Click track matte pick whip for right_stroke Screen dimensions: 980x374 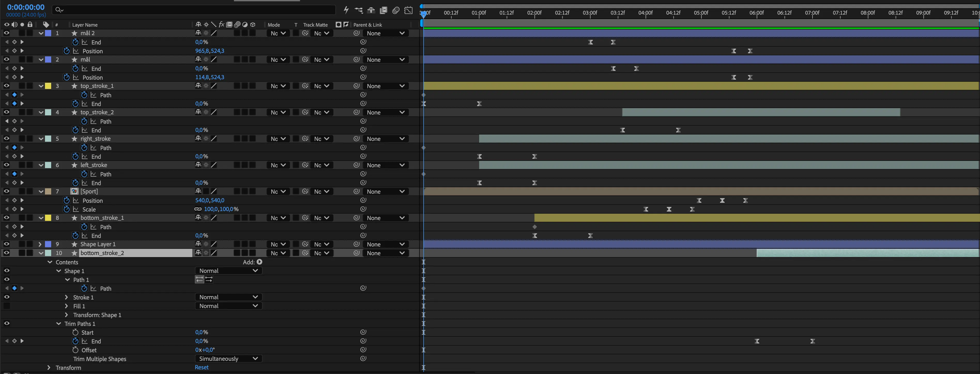click(305, 139)
